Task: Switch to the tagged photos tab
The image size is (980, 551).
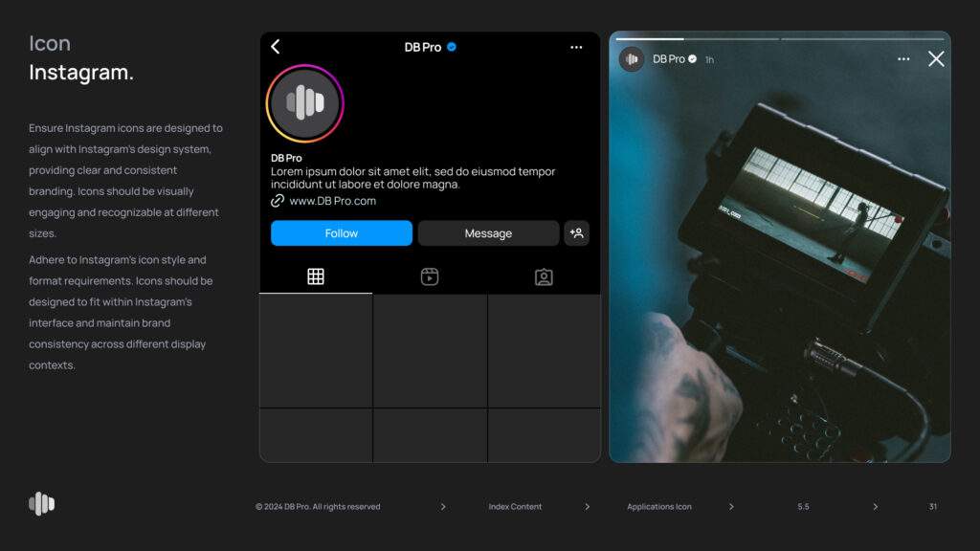Action: [544, 277]
